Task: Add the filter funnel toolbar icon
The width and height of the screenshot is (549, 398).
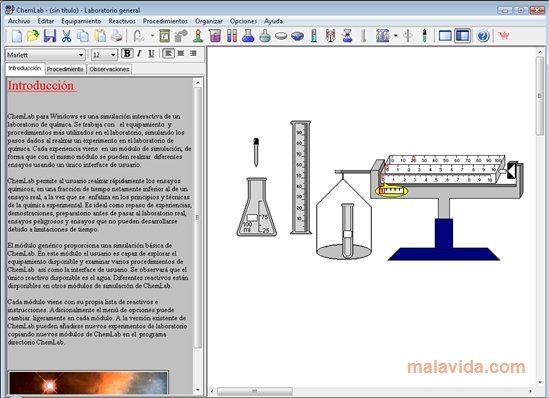Action: pos(347,36)
